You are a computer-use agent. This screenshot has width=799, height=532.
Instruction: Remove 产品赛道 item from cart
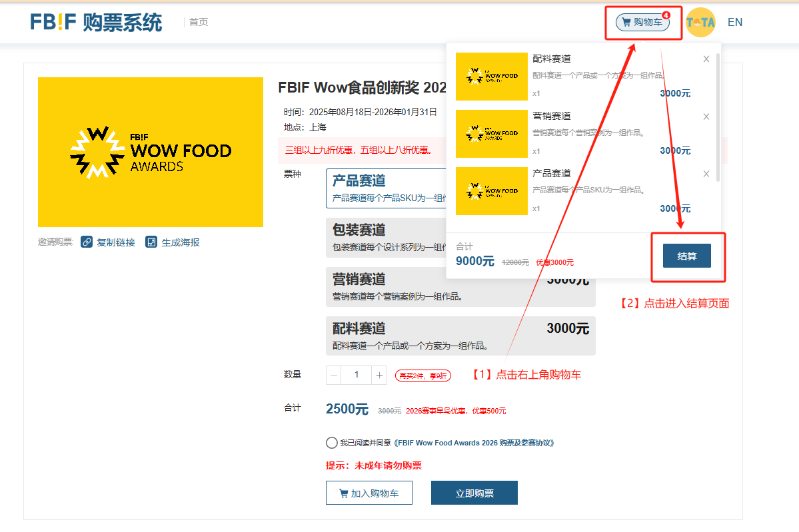point(706,174)
